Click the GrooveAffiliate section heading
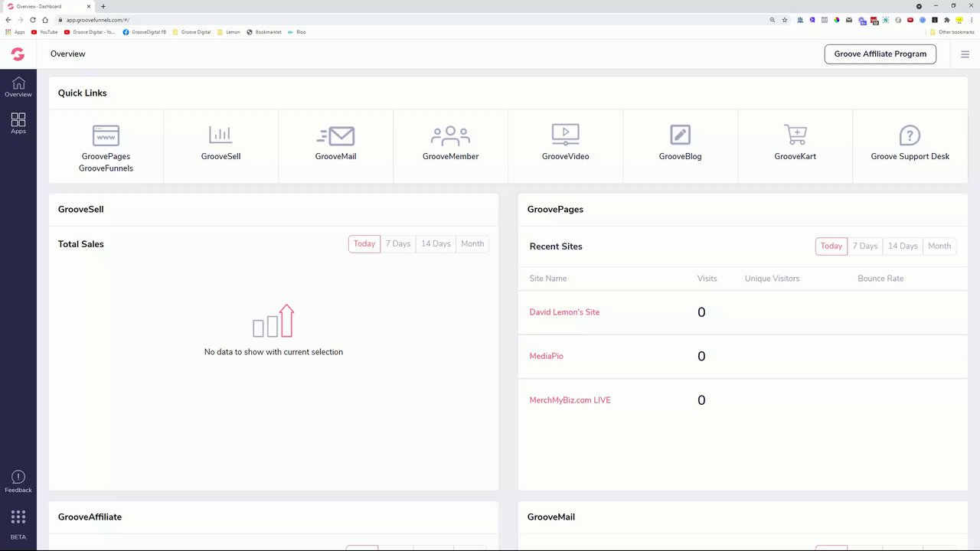The height and width of the screenshot is (551, 980). point(90,517)
